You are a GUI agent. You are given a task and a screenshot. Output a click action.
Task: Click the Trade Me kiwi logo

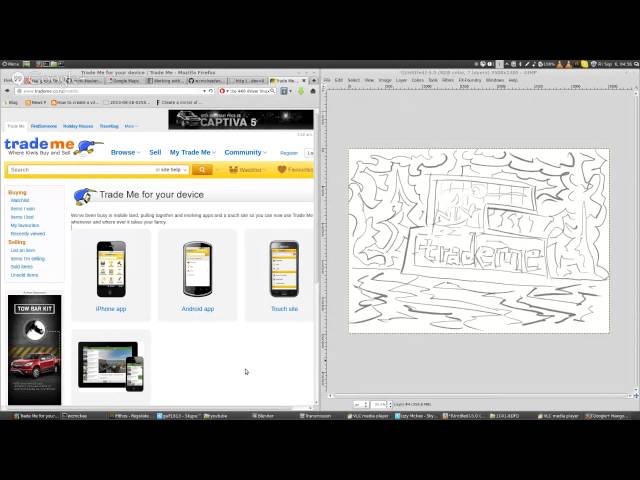click(x=52, y=148)
